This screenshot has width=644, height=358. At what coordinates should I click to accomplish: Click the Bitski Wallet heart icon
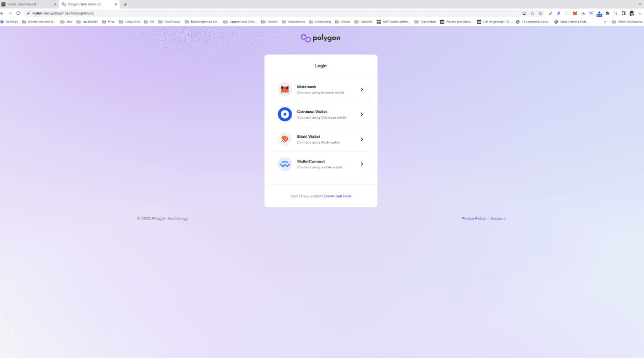tap(285, 139)
